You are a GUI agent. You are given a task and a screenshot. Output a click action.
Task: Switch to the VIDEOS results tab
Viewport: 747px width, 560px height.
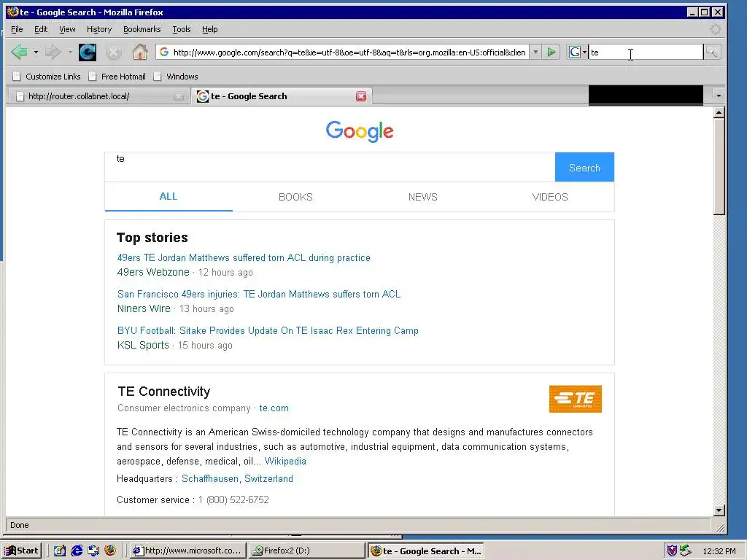click(550, 197)
